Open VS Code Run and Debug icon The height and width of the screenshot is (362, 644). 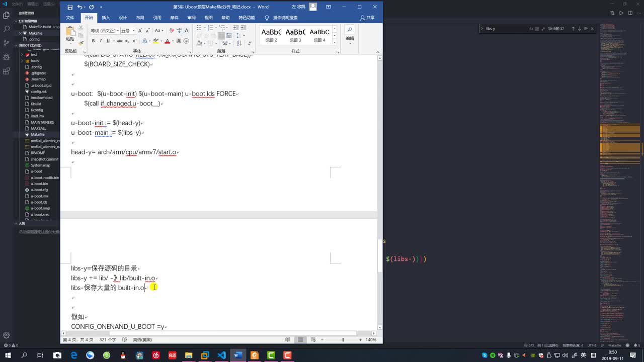coord(7,57)
